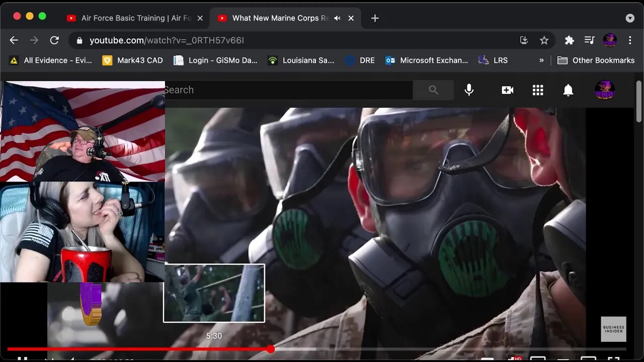Click the youtube.com address bar
The width and height of the screenshot is (644, 362).
coord(302,40)
